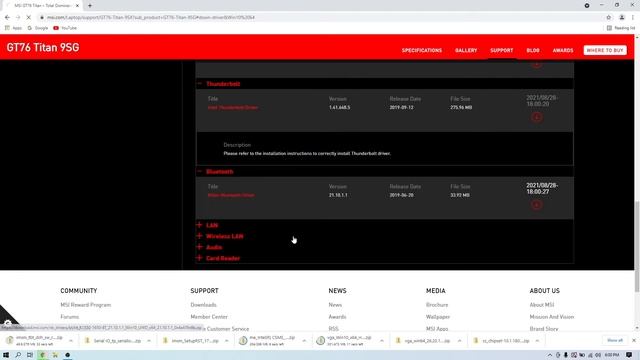Viewport: 640px width, 360px height.
Task: Click the address bar URL
Action: click(x=151, y=17)
